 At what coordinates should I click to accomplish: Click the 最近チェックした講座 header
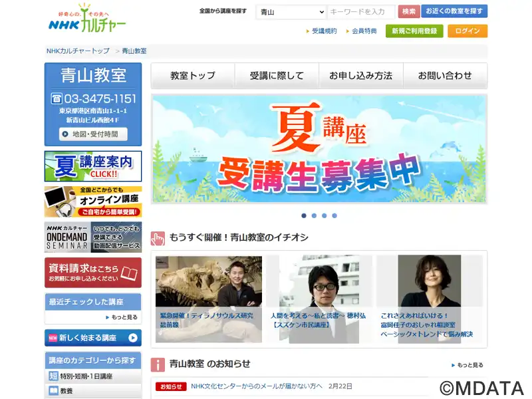pos(93,302)
